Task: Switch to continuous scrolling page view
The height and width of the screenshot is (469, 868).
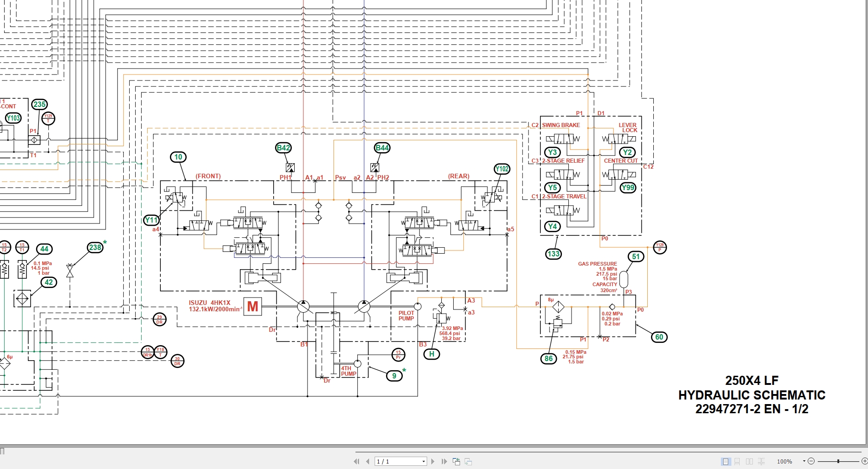Action: [737, 461]
